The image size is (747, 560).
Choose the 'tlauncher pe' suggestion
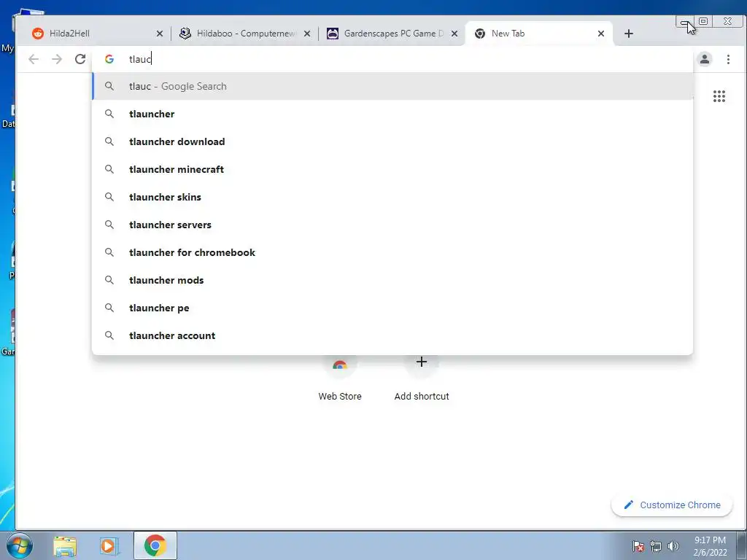click(x=392, y=308)
